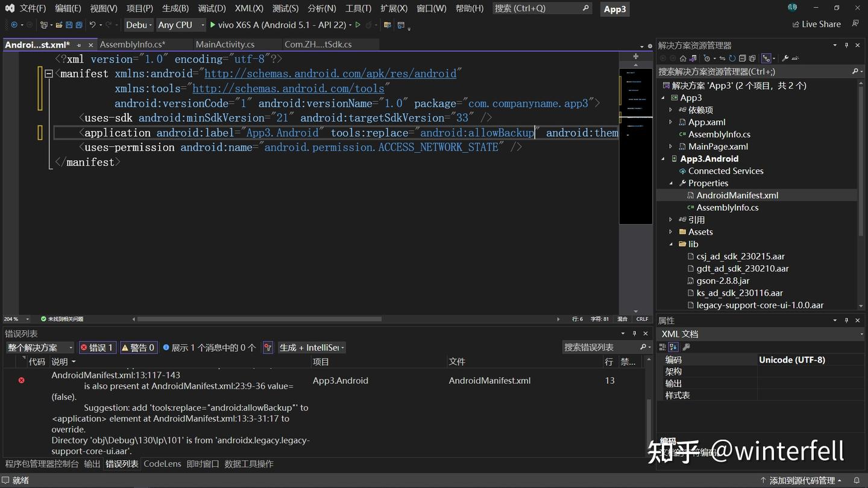Image resolution: width=868 pixels, height=488 pixels.
Task: Select AndroidManifest.xml in Solution Explorer
Action: (x=737, y=195)
